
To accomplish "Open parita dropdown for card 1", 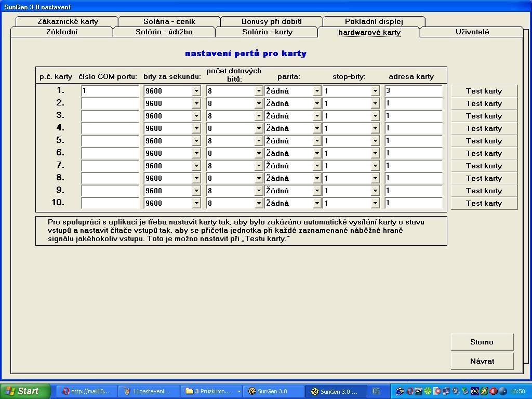I will click(x=317, y=91).
